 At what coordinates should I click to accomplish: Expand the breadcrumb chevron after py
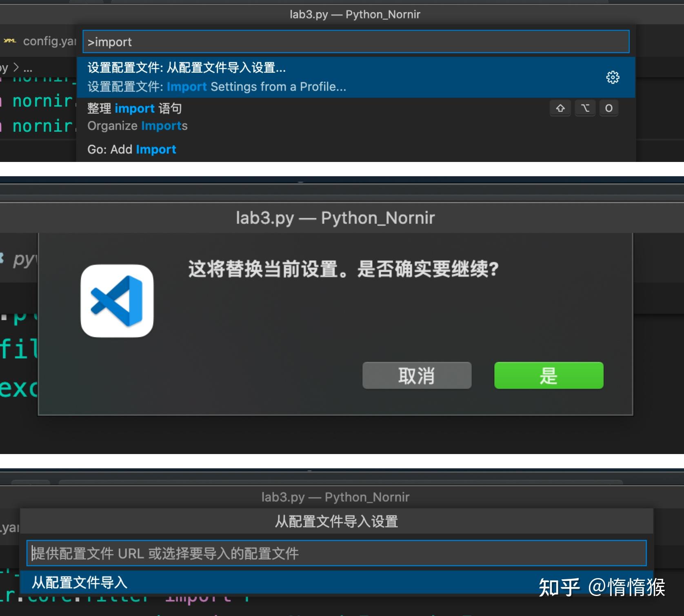click(16, 67)
